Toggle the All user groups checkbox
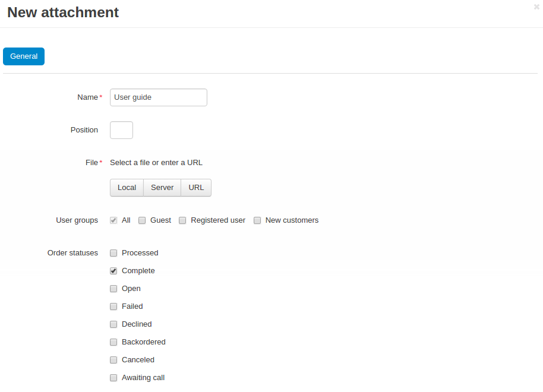This screenshot has width=543, height=392. [113, 220]
